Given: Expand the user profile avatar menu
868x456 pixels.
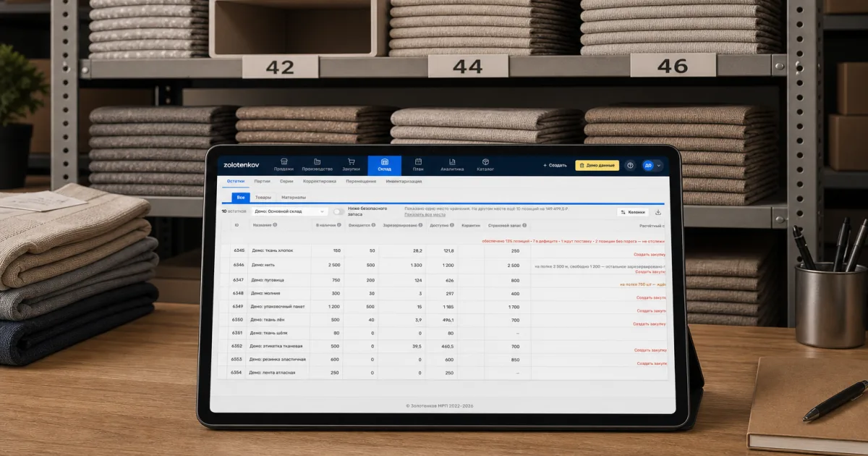Looking at the screenshot, I should coord(652,165).
